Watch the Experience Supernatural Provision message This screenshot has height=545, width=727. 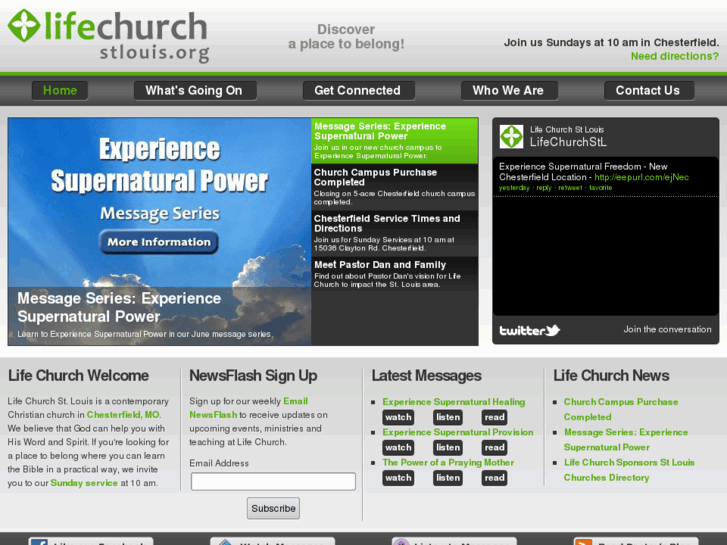tap(398, 448)
